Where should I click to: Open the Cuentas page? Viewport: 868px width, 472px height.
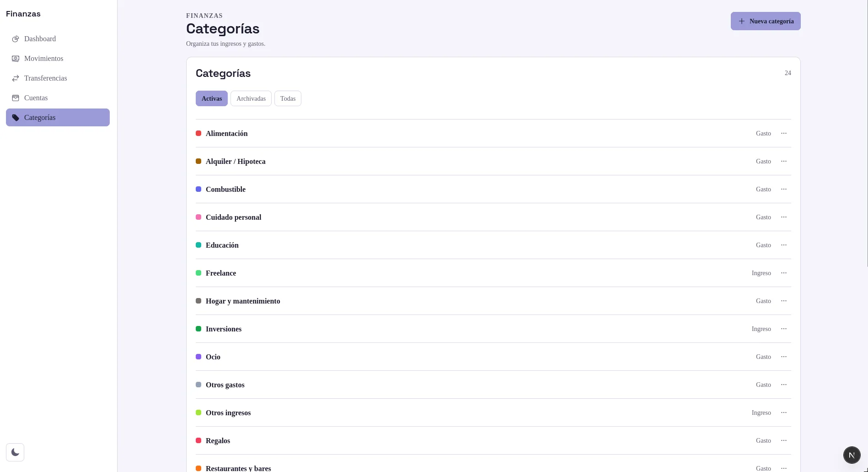pyautogui.click(x=58, y=98)
